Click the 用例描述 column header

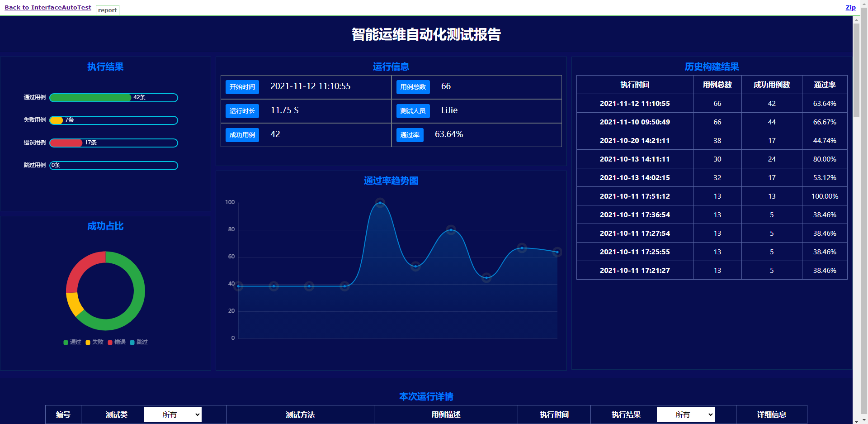(446, 414)
